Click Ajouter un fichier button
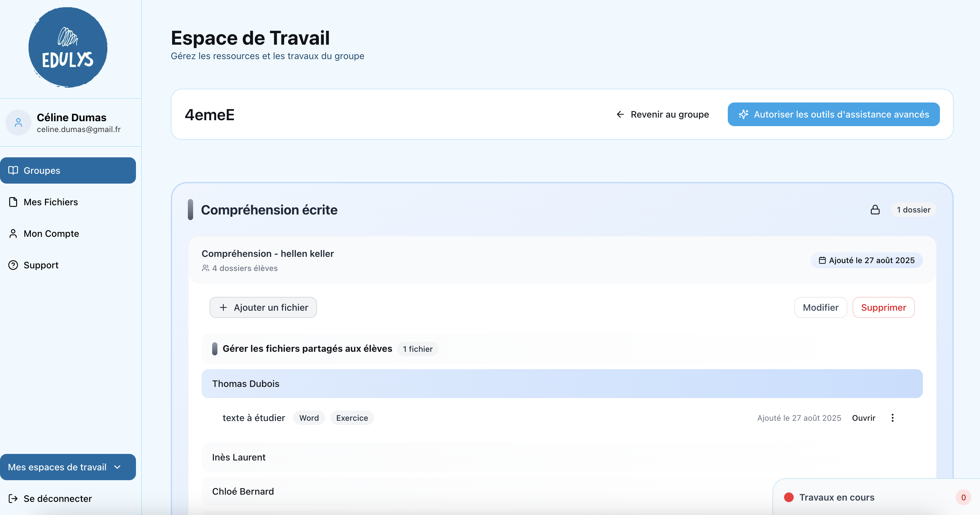 coord(263,307)
